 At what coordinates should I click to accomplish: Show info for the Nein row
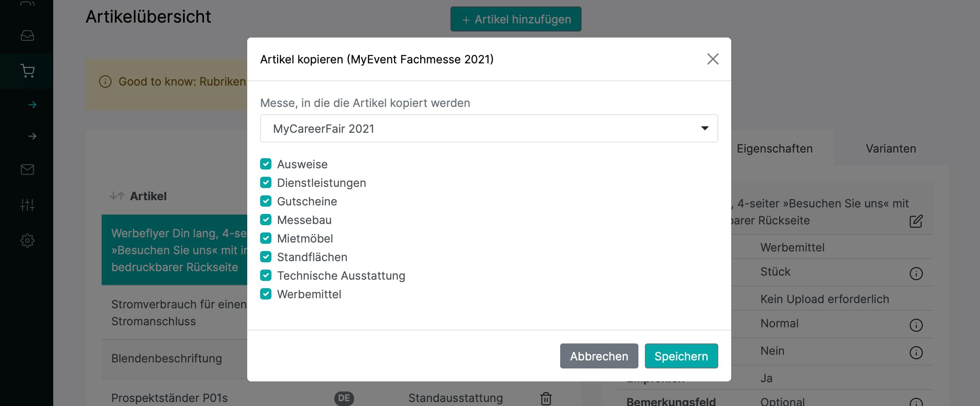pos(916,353)
